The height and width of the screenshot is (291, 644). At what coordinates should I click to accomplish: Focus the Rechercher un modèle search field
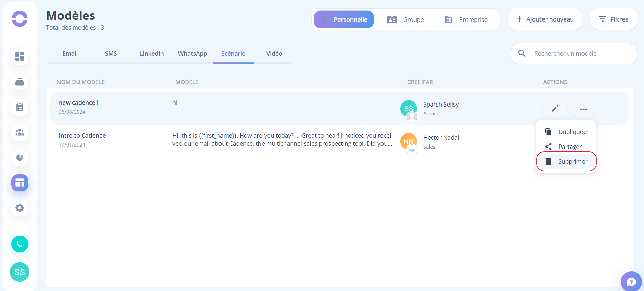tap(574, 53)
